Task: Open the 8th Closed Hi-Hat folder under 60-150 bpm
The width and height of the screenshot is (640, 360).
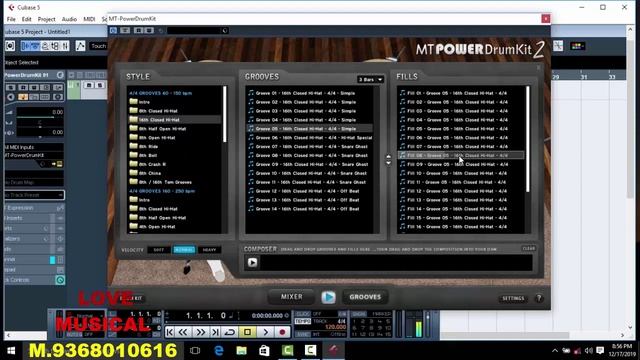Action: [x=158, y=111]
